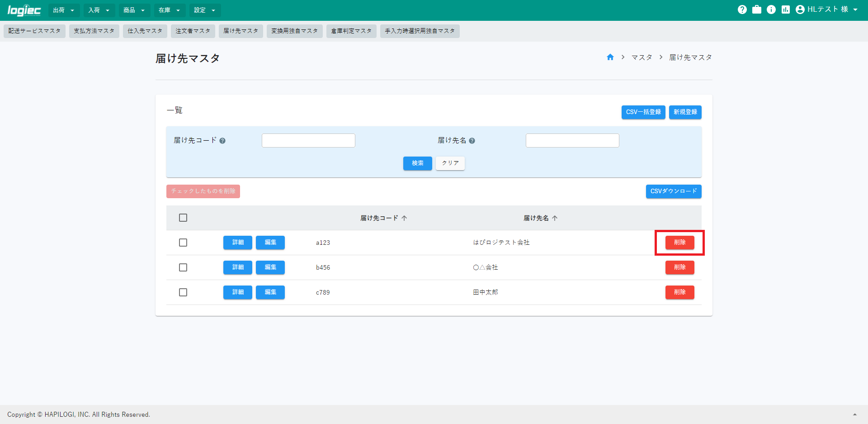Click the briefcase icon in header
Image resolution: width=868 pixels, height=424 pixels.
(x=757, y=10)
